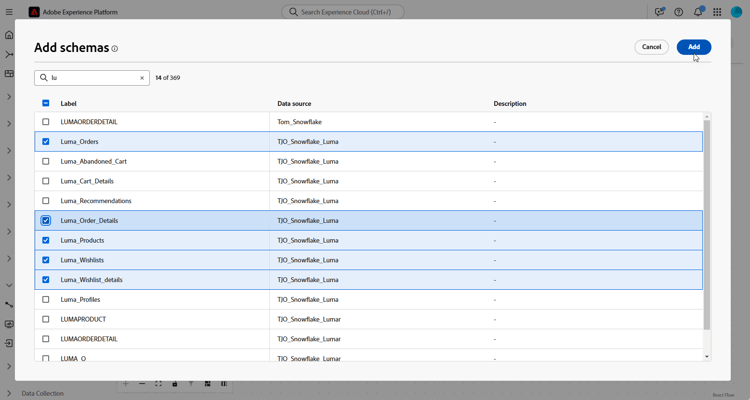Viewport: 750px width, 400px height.
Task: Click the info icon next to Add schemas
Action: click(115, 49)
